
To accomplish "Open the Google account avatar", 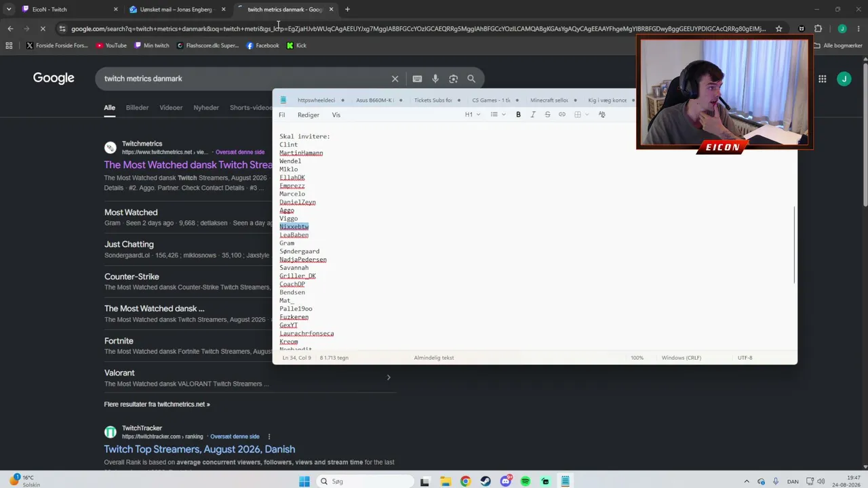I will click(844, 79).
